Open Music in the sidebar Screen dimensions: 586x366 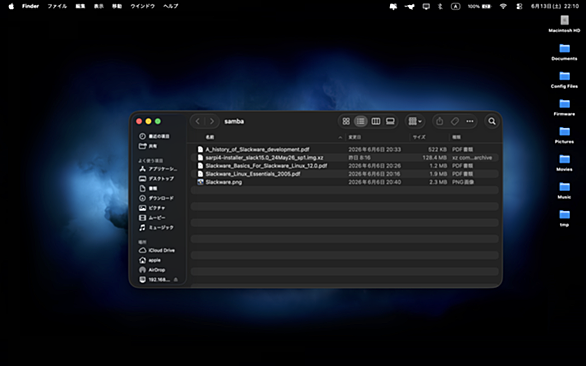tap(156, 227)
